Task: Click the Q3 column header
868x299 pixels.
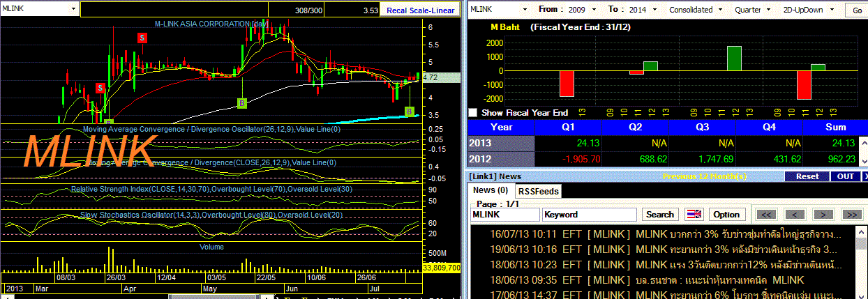Action: (702, 127)
